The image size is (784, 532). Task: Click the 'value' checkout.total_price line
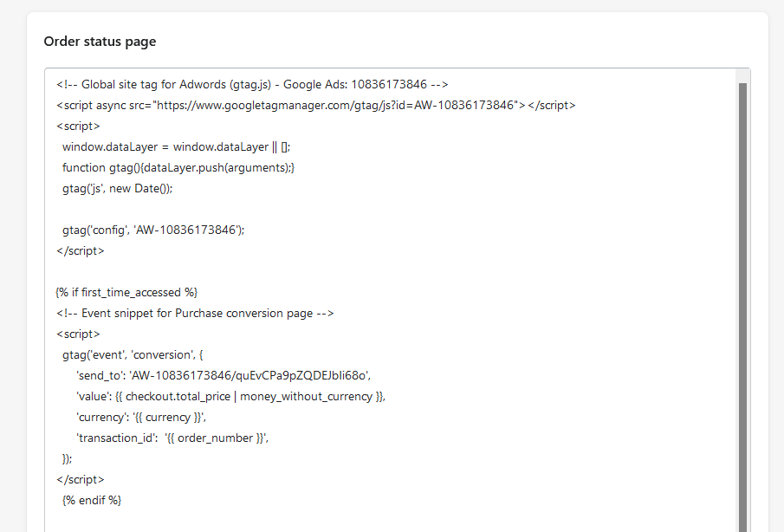pyautogui.click(x=231, y=397)
